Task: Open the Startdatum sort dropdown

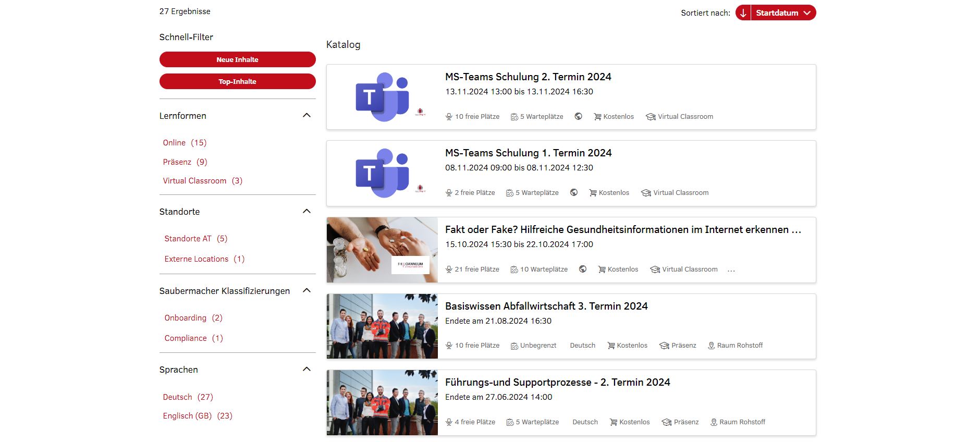Action: 783,13
